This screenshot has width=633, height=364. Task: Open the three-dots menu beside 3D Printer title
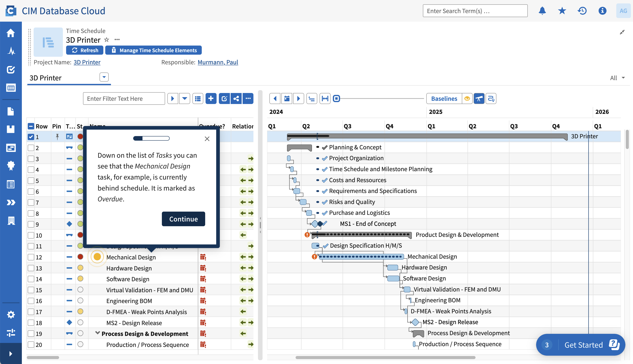[x=117, y=40]
